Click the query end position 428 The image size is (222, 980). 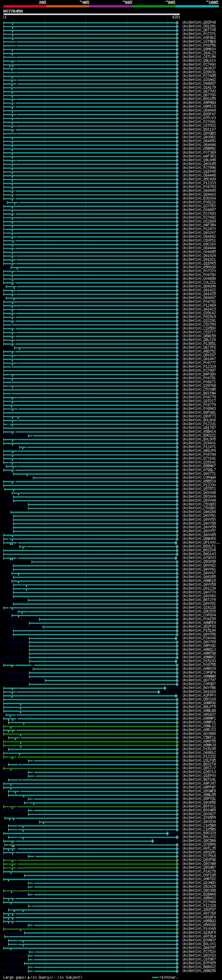pos(175,17)
